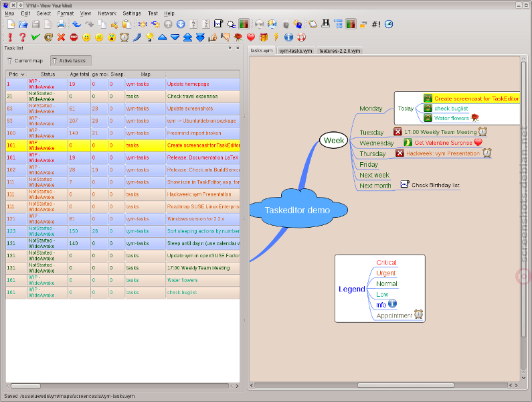This screenshot has height=402, width=532.
Task: Open the Map menu
Action: (9, 13)
